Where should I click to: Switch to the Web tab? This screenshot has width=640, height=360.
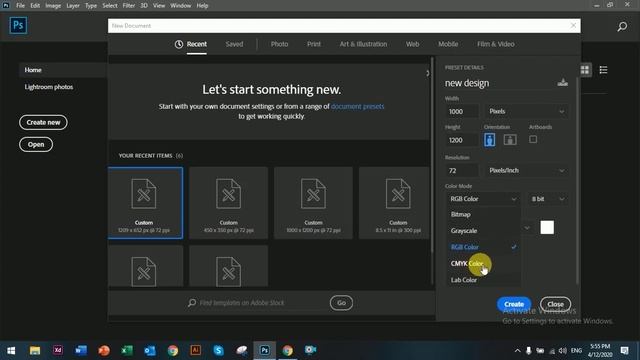pos(412,44)
